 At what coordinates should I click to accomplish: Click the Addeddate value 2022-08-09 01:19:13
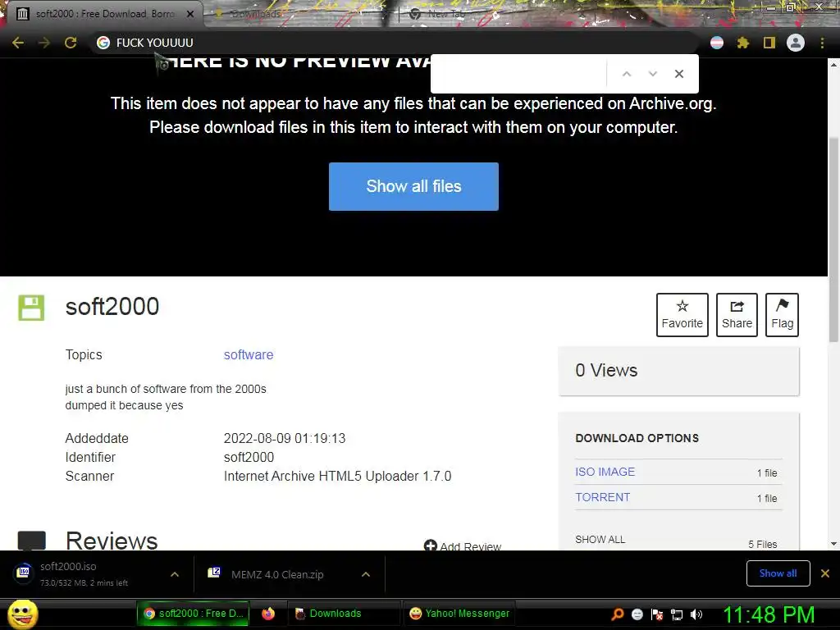[x=285, y=438]
